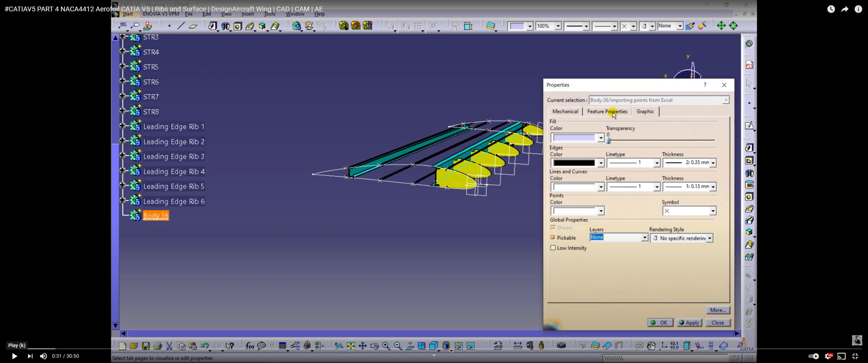Play the YouTube video

14,356
